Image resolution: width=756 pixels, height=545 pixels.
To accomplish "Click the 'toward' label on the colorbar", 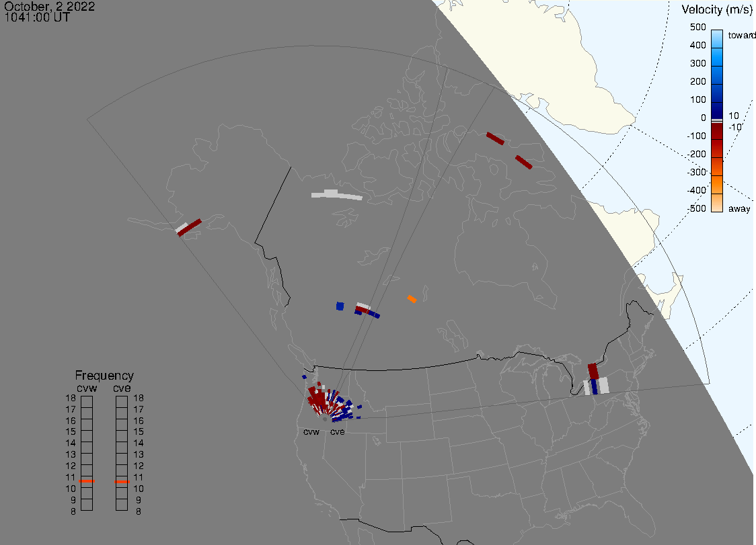I will [741, 35].
